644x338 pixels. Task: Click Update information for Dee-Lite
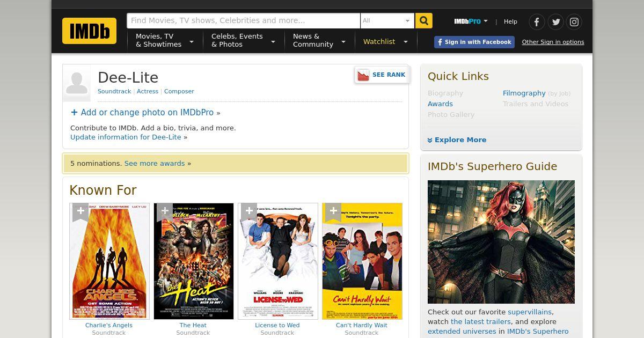coord(126,137)
